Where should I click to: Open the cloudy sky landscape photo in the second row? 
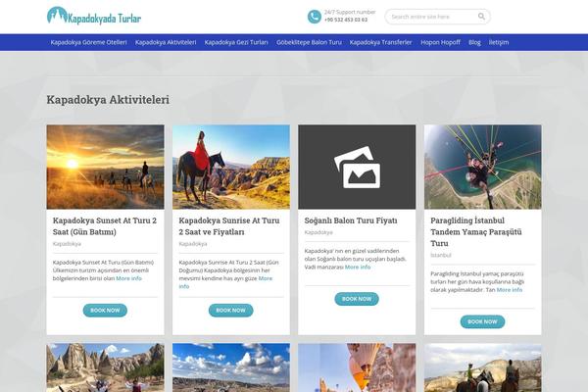(x=231, y=367)
